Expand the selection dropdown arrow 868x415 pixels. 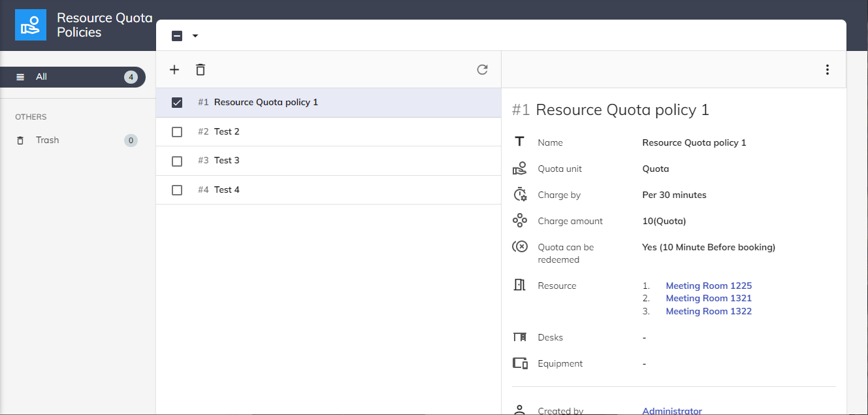[x=195, y=36]
